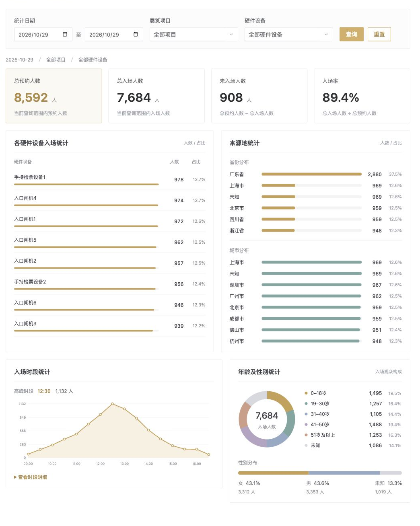The width and height of the screenshot is (420, 526).
Task: Click the 查询 button
Action: 352,34
